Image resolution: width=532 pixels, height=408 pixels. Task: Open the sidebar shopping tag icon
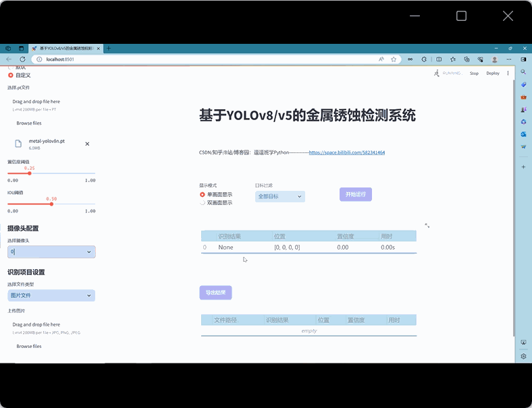click(523, 84)
